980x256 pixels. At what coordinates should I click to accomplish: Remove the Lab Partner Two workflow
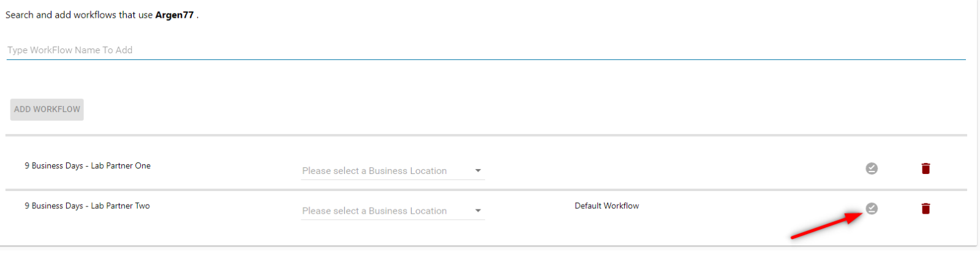click(925, 209)
